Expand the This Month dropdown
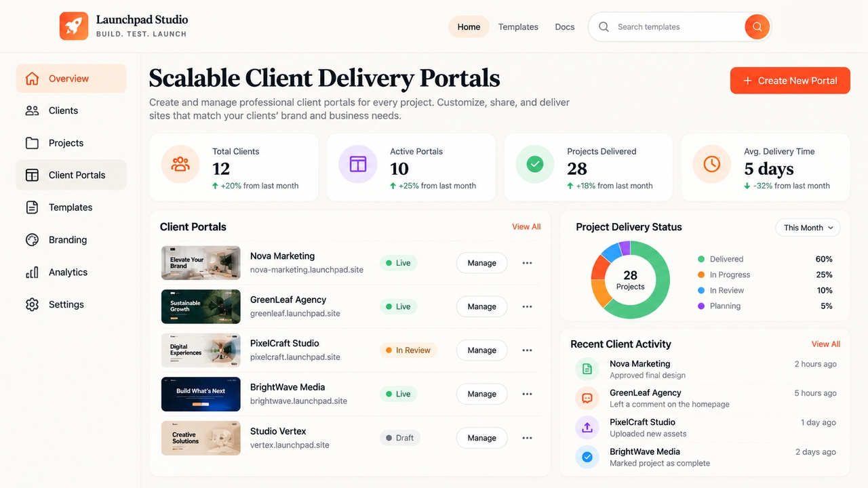 [x=808, y=228]
